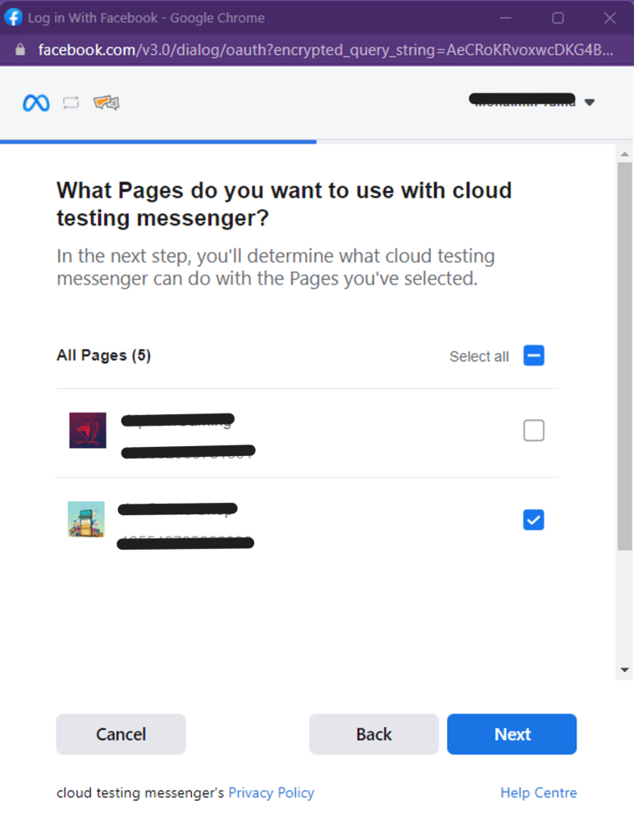Click the Next button
The width and height of the screenshot is (634, 840).
click(512, 734)
